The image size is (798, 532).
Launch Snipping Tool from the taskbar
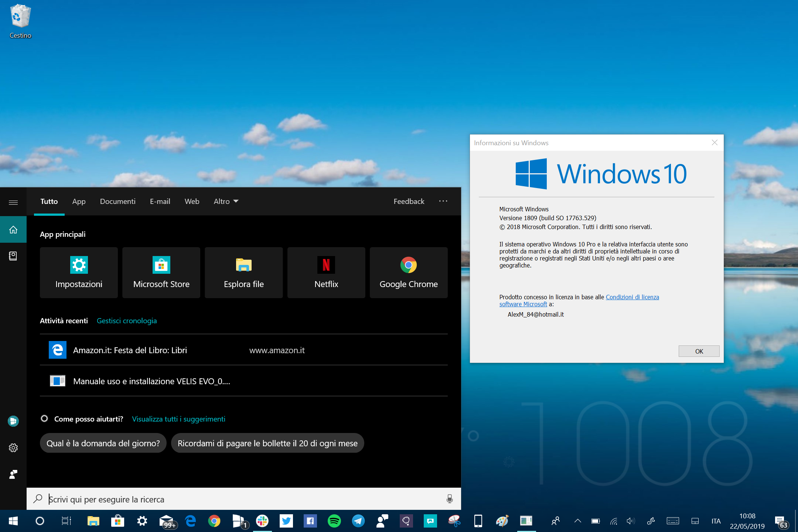tap(454, 521)
